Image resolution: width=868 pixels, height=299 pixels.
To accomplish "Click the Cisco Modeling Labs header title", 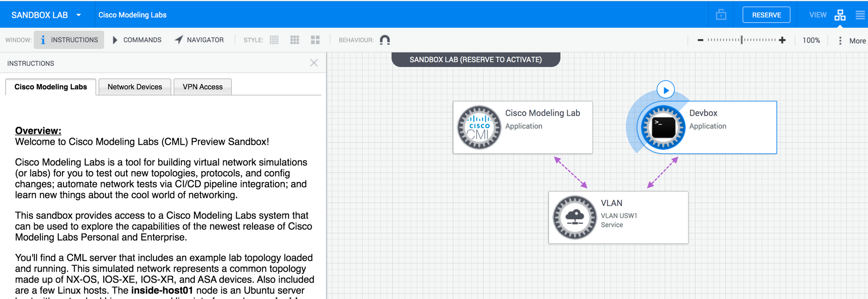I will coord(132,15).
